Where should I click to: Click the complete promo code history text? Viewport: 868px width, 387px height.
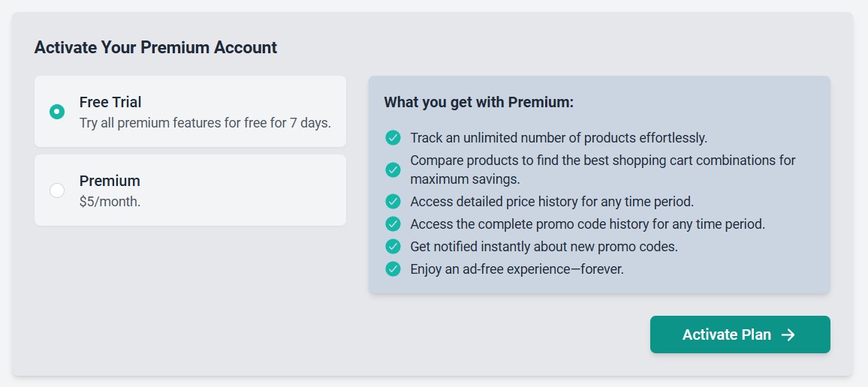[x=587, y=224]
